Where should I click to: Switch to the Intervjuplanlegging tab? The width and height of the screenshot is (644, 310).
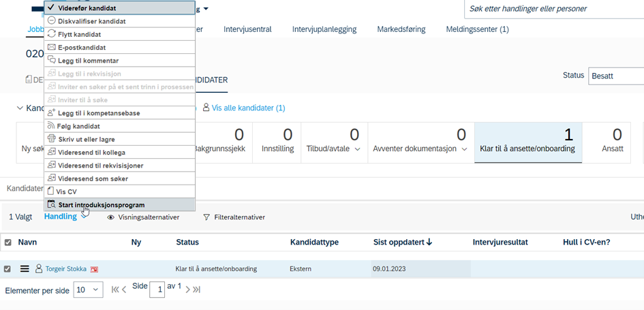[x=324, y=29]
